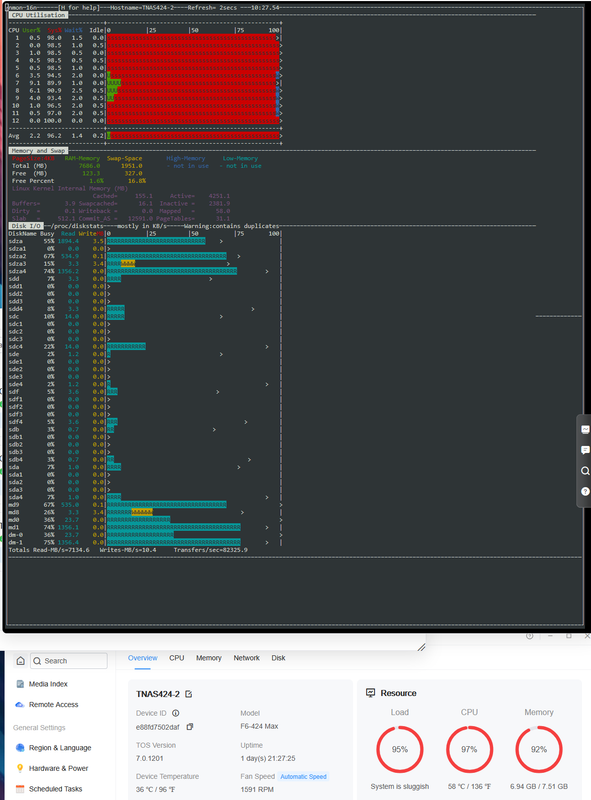This screenshot has height=800, width=591.
Task: Click the Media Index sidebar icon
Action: tap(20, 684)
